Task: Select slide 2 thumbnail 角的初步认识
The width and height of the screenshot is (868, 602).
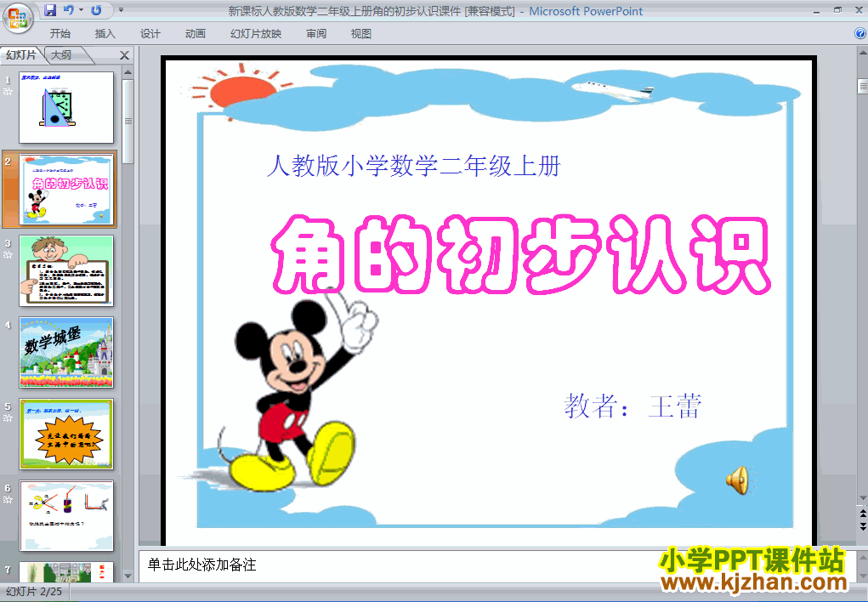Action: [66, 190]
